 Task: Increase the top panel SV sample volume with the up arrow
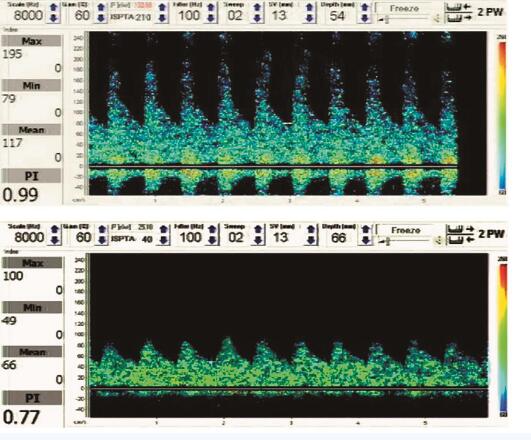309,7
